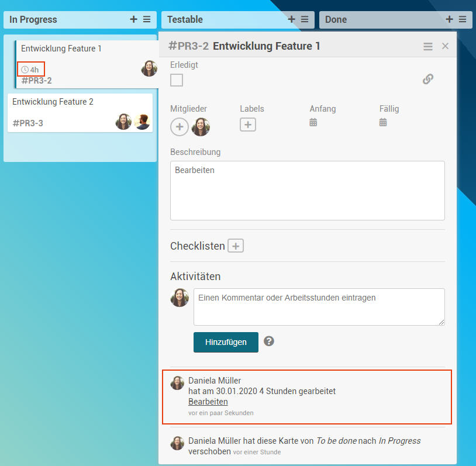
Task: Add a new checklist with plus button
Action: (236, 246)
